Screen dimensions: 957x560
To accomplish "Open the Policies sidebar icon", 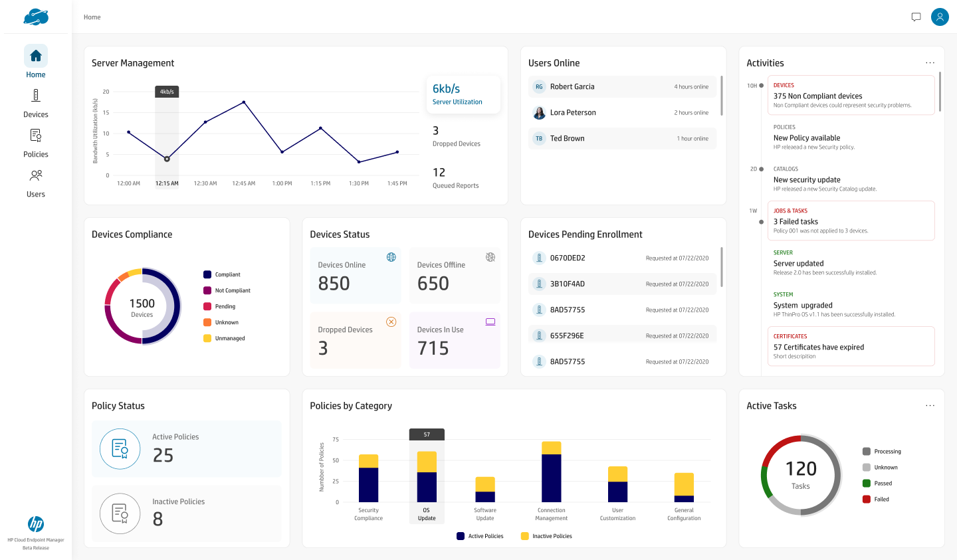I will click(x=36, y=136).
